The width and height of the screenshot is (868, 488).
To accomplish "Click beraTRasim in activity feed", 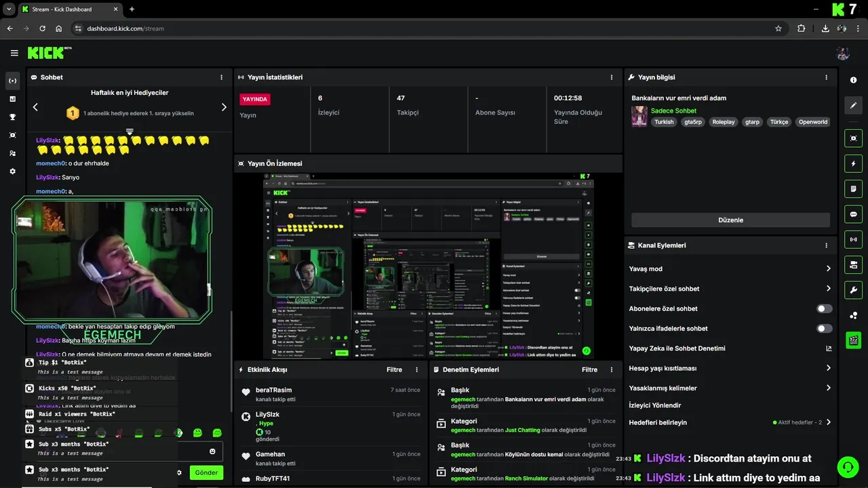I will [273, 390].
